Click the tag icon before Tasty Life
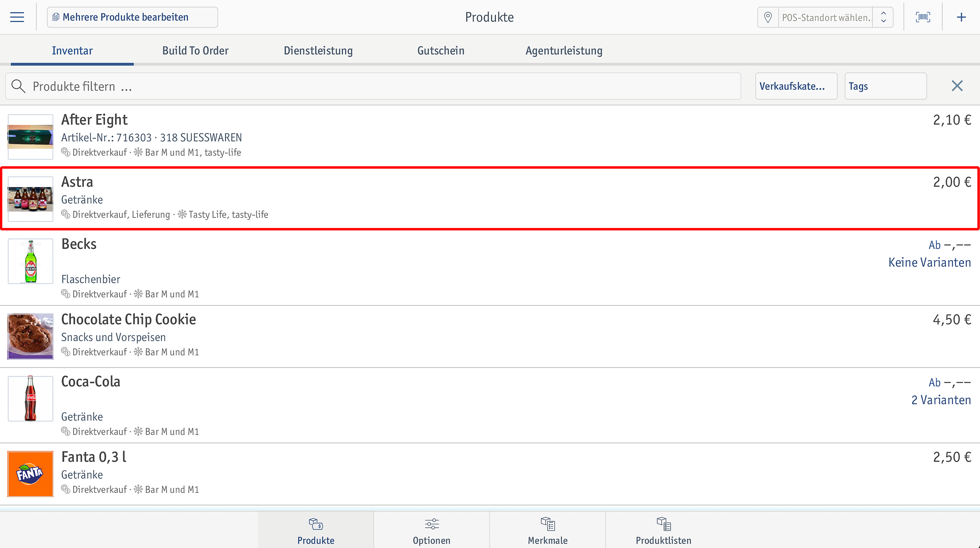The width and height of the screenshot is (980, 548). pyautogui.click(x=182, y=215)
